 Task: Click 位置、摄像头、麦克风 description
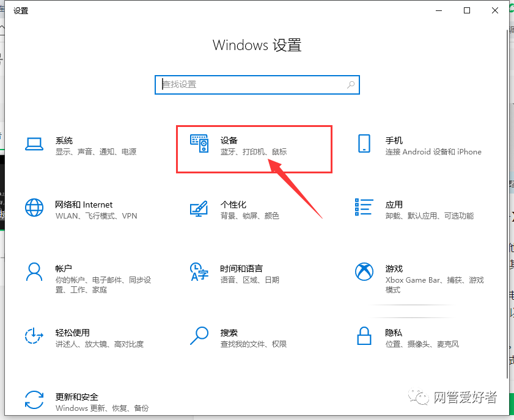[422, 344]
